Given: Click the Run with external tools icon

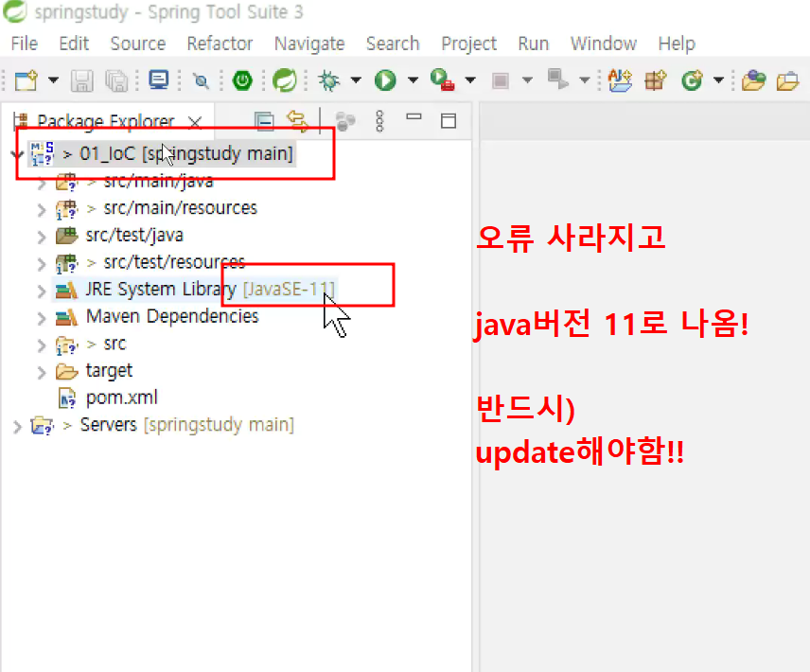Looking at the screenshot, I should click(442, 80).
